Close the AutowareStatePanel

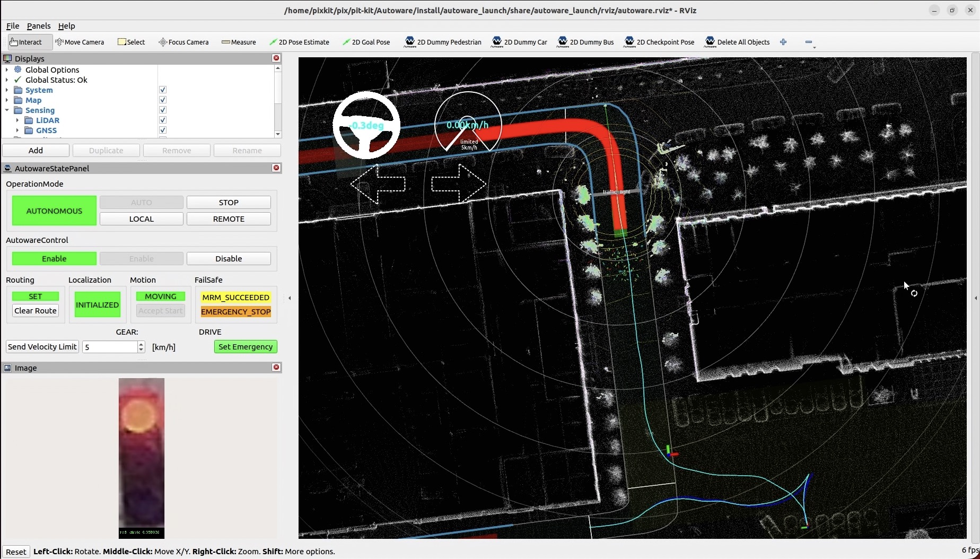276,168
